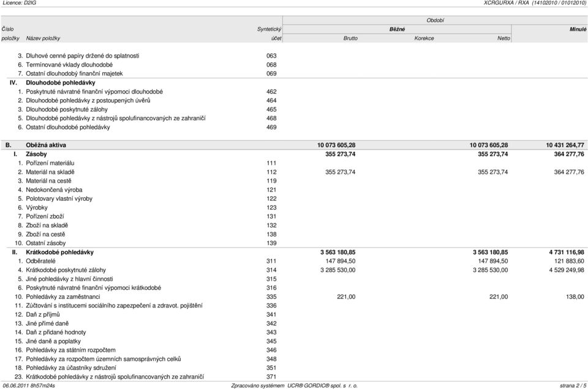
Task: Click account number 112
Action: tap(271, 172)
